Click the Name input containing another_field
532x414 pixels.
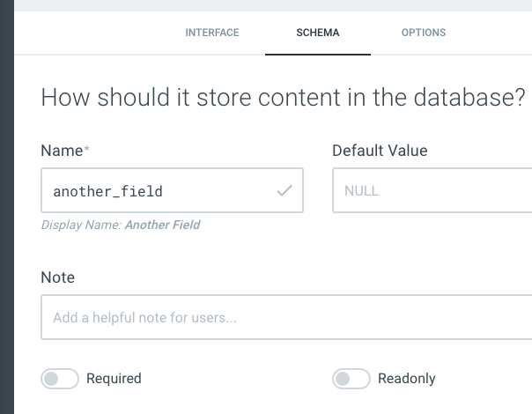coord(159,190)
